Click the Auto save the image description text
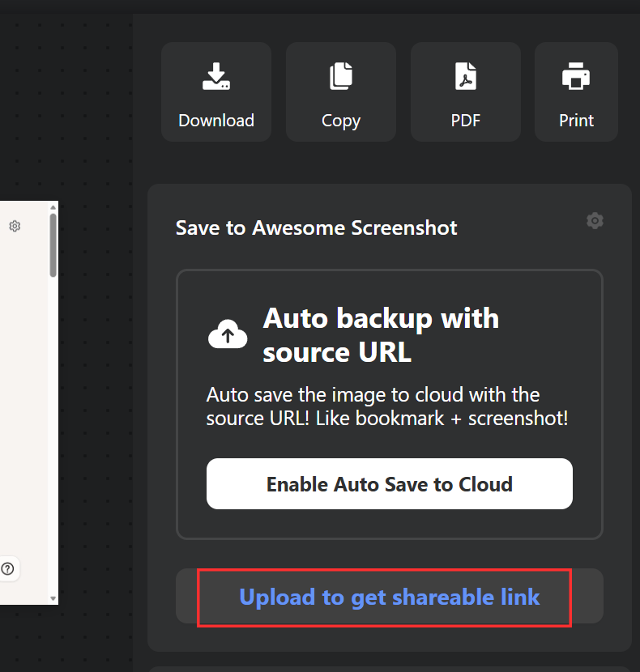This screenshot has width=640, height=672. click(387, 406)
